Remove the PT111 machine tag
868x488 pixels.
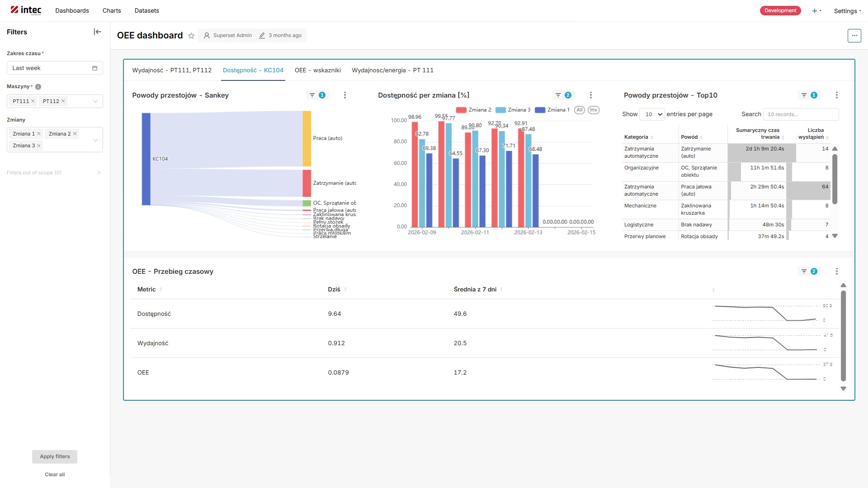(x=33, y=101)
